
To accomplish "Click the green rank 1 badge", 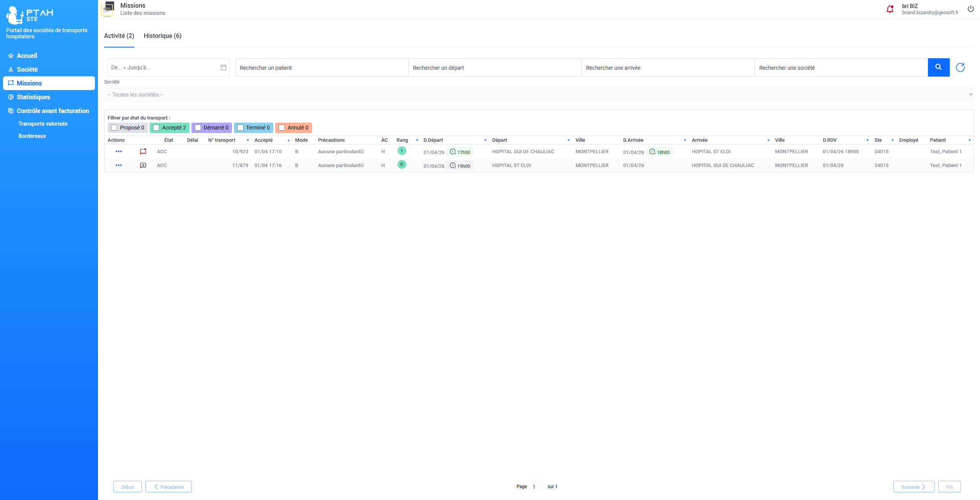I will (x=402, y=151).
